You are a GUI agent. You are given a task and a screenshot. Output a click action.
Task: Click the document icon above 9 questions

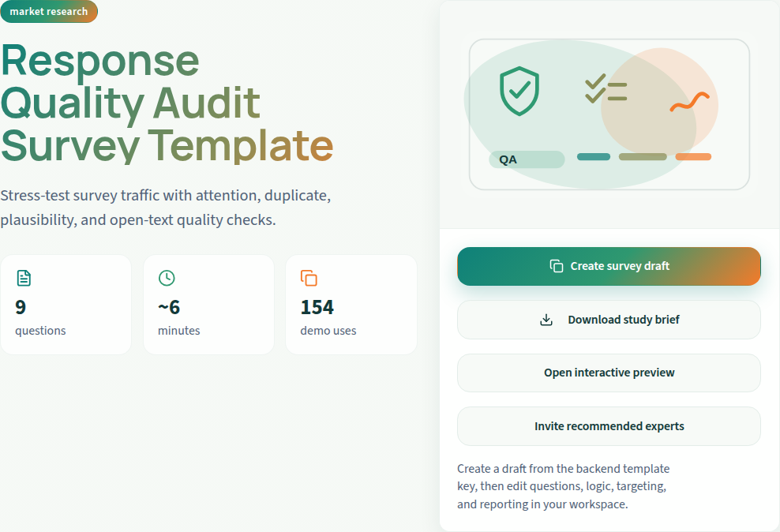coord(24,278)
